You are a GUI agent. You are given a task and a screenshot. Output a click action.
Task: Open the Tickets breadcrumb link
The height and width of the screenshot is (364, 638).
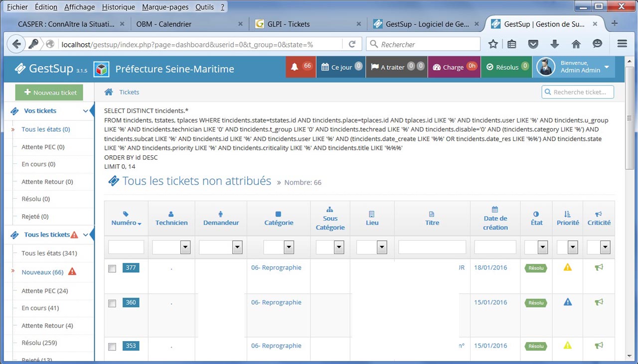pyautogui.click(x=129, y=92)
